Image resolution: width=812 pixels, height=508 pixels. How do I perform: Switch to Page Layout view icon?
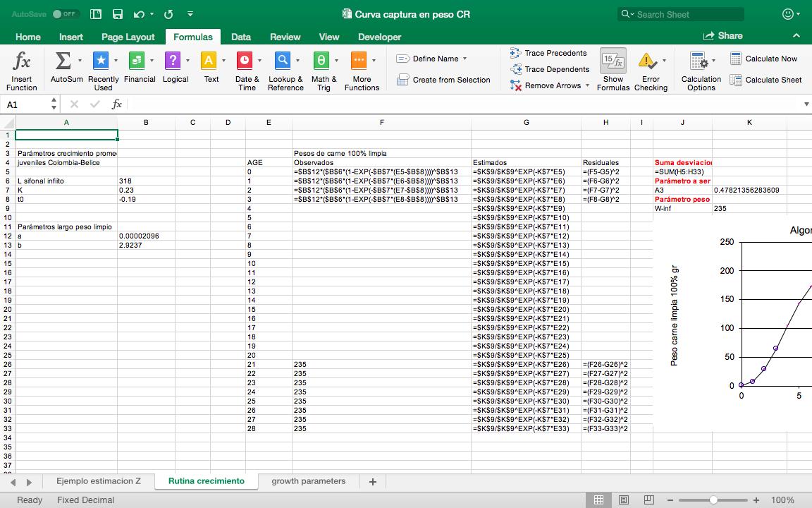pyautogui.click(x=624, y=500)
